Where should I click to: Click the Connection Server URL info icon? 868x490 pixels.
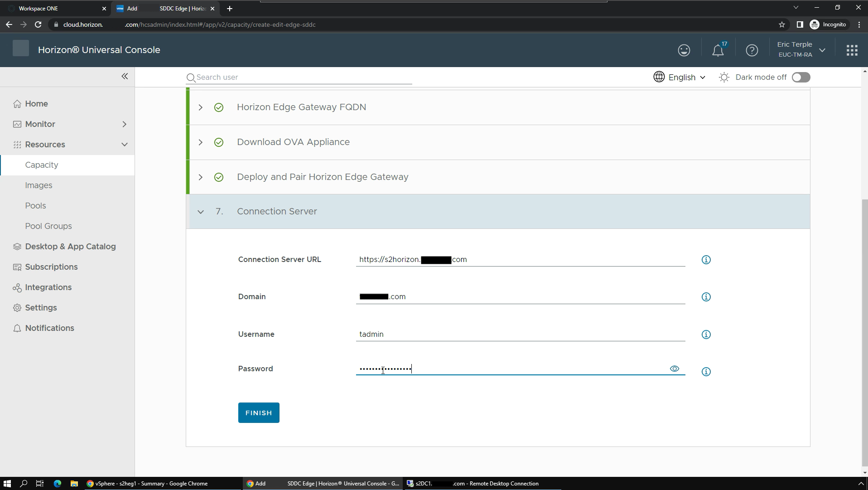[706, 259]
